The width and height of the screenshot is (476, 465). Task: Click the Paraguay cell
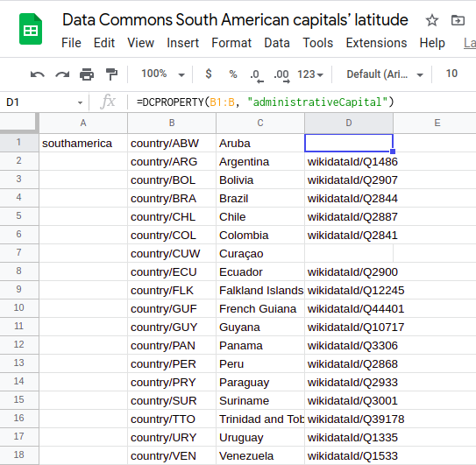click(x=260, y=382)
